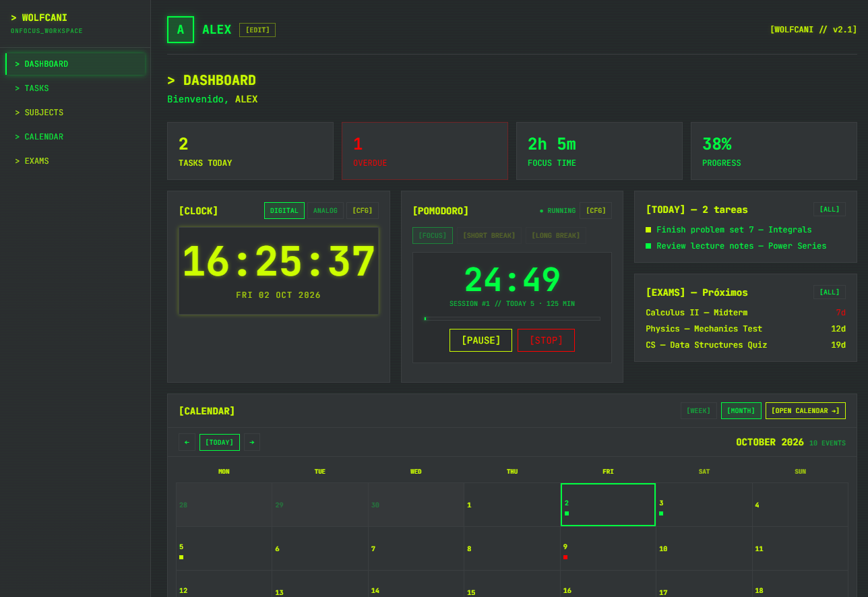Image resolution: width=868 pixels, height=597 pixels.
Task: Open the Focus Time stat card
Action: (x=599, y=151)
